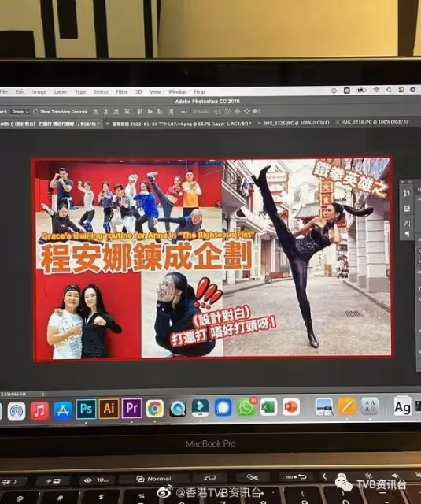
Task: Select the active 設計對白 document tab
Action: click(49, 124)
